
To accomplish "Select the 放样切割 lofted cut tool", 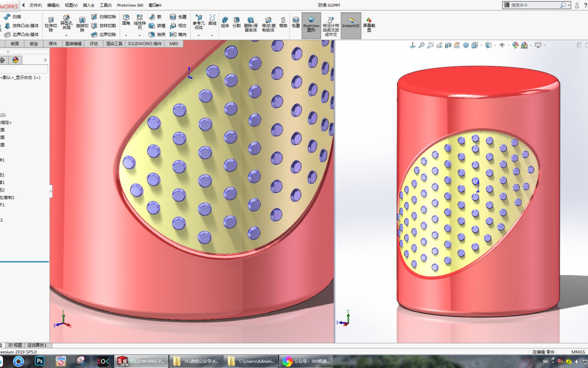I will click(x=104, y=26).
